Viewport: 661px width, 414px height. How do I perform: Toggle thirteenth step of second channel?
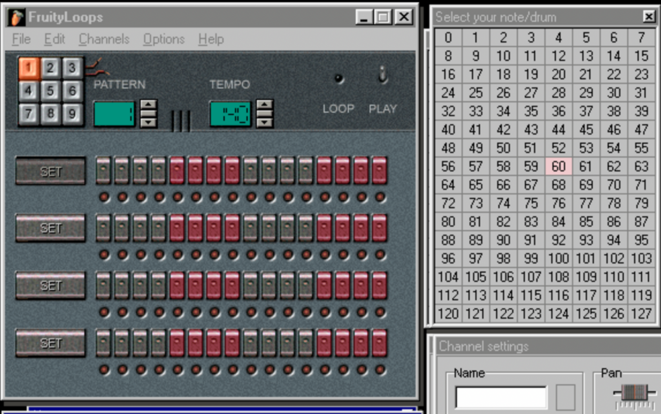[324, 228]
